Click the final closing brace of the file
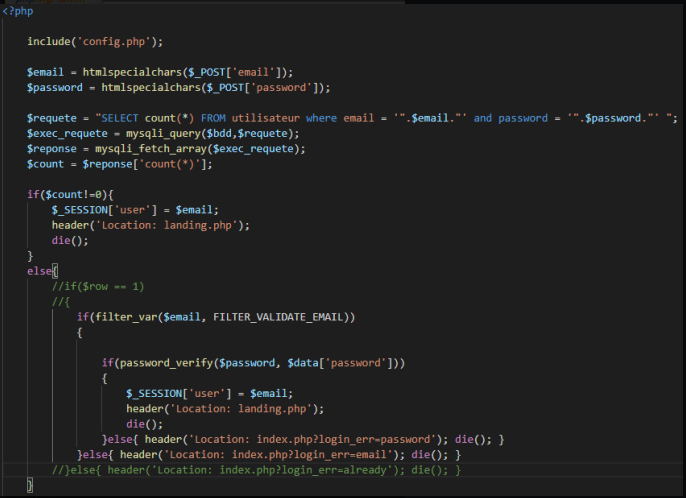 pos(30,485)
